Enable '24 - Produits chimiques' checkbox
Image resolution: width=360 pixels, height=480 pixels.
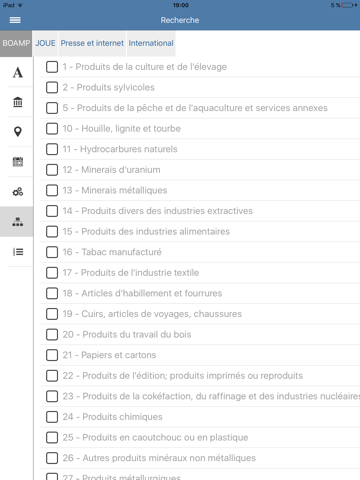pos(52,417)
